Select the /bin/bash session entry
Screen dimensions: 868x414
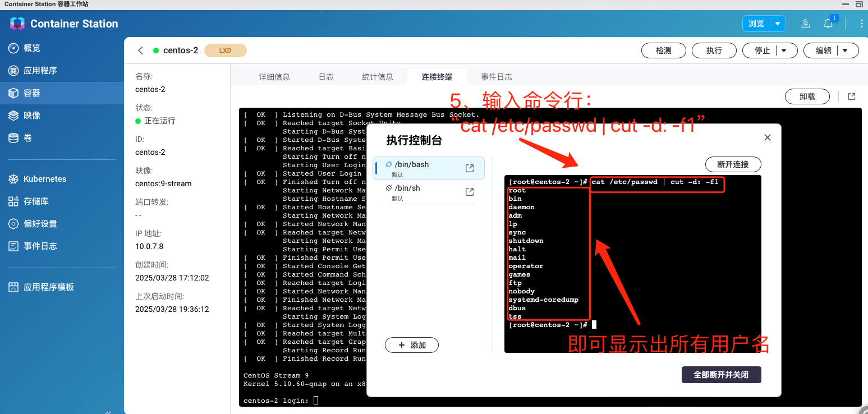[429, 168]
